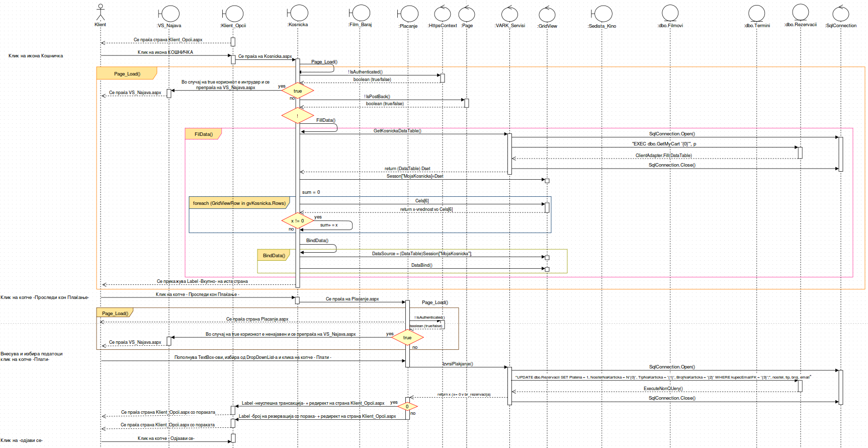Select the 'x != 0' decision diamond
This screenshot has width=868, height=448.
coord(298,221)
